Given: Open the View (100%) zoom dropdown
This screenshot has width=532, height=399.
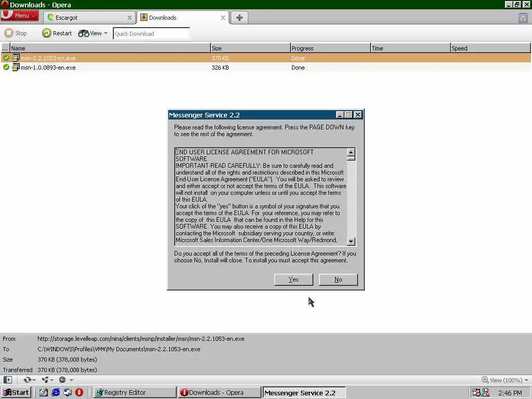Looking at the screenshot, I should [x=505, y=380].
